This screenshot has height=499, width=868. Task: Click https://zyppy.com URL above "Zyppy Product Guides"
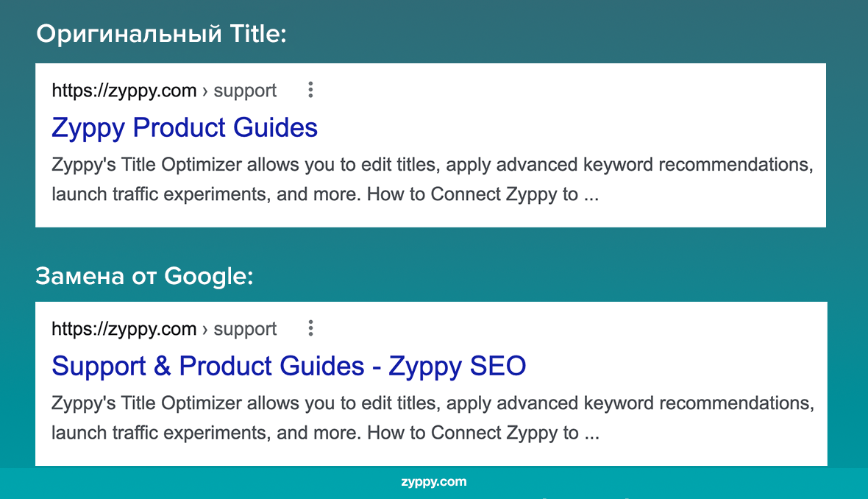124,91
